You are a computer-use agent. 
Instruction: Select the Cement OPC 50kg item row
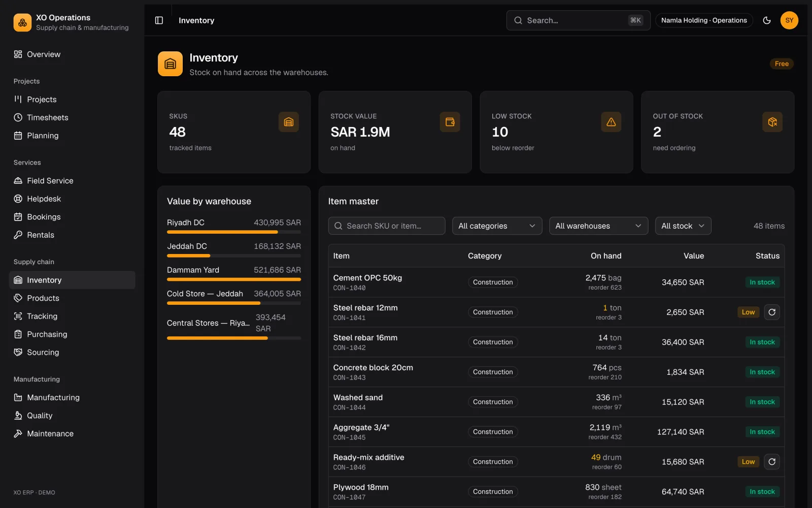556,282
